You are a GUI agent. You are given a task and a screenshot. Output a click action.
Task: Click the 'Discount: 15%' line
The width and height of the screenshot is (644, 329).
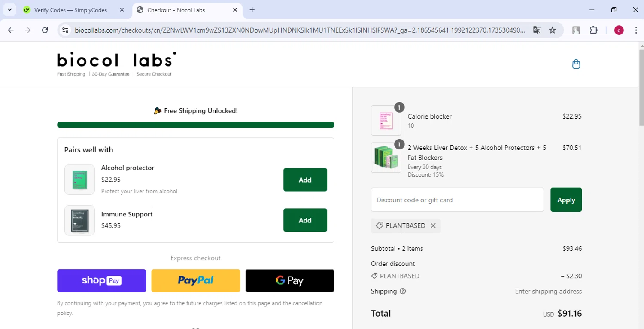(x=425, y=175)
